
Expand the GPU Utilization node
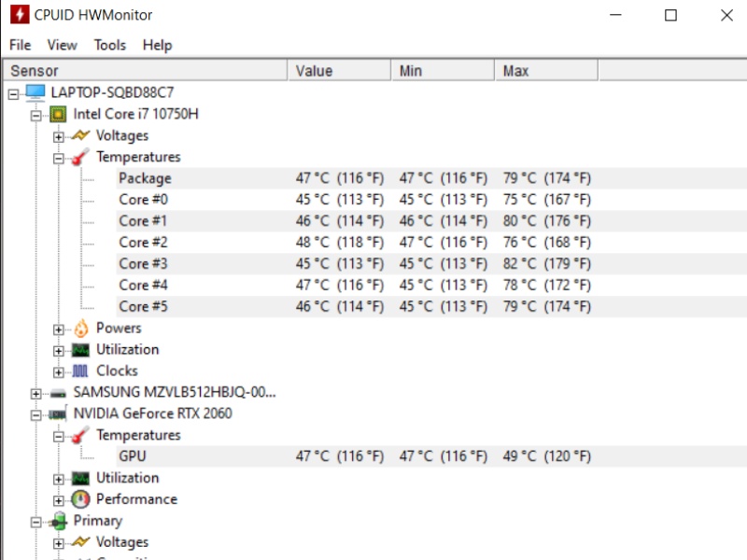58,480
